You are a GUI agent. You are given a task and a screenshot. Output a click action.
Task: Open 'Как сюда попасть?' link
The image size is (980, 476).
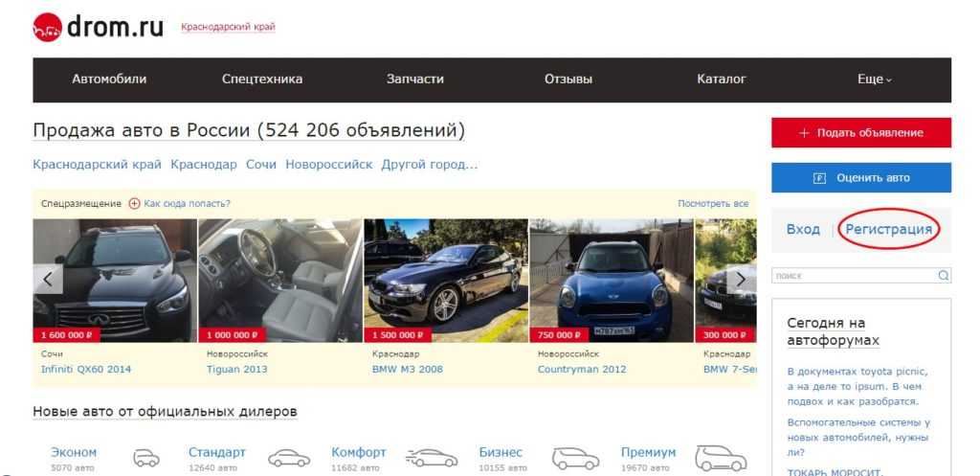click(187, 203)
